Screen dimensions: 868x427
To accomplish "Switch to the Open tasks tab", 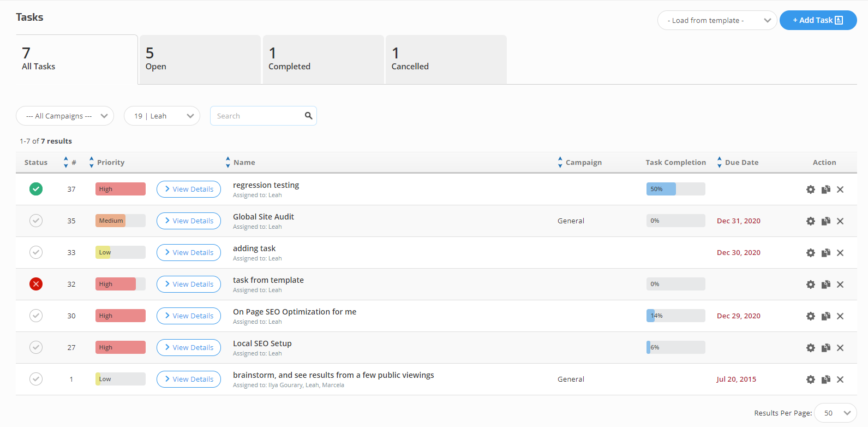I will [x=200, y=60].
